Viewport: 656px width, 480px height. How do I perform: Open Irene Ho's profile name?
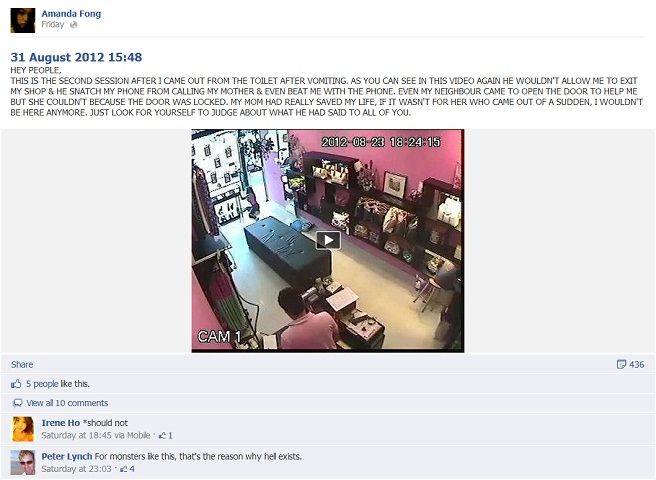pyautogui.click(x=61, y=423)
